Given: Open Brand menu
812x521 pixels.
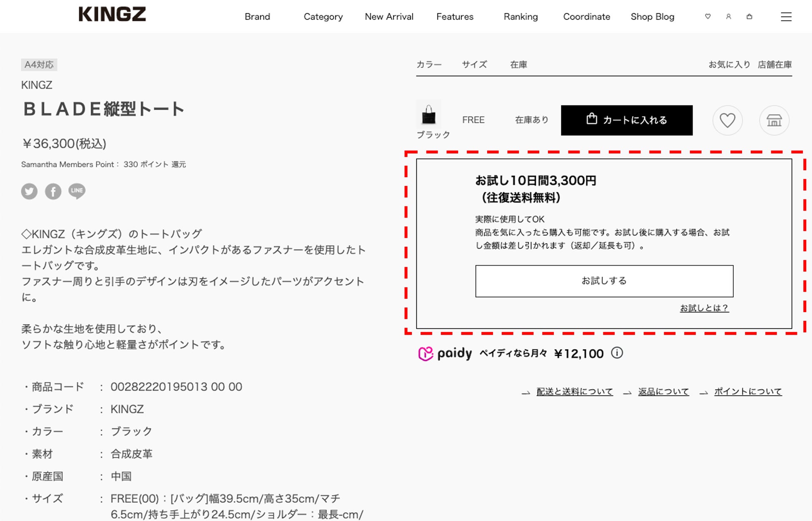Looking at the screenshot, I should pos(257,17).
